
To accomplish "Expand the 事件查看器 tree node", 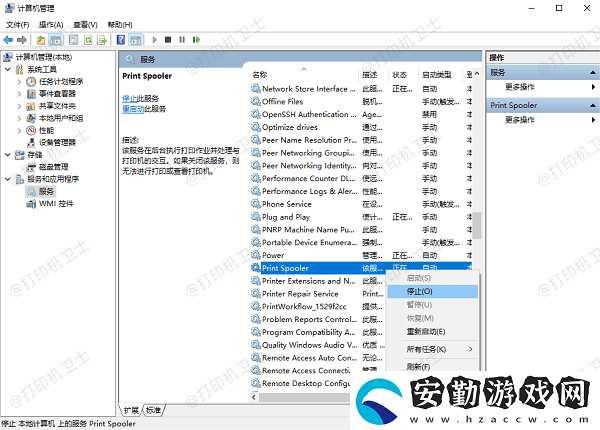I will tap(19, 94).
